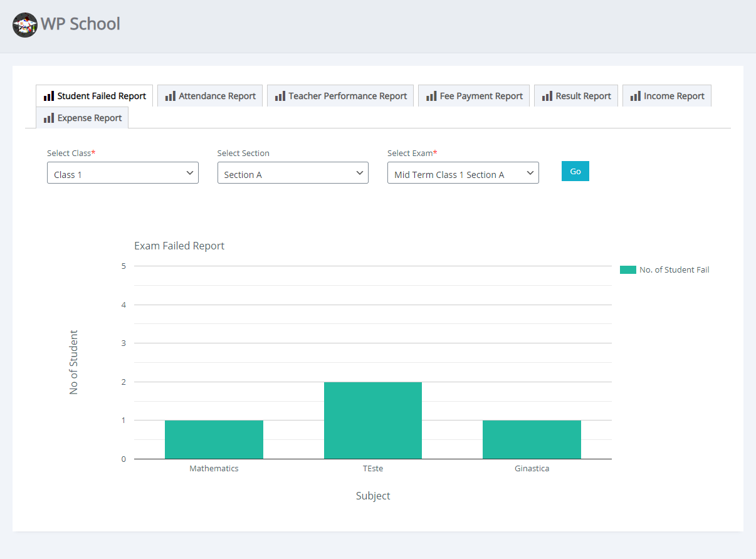Click the Income Report chart icon

coord(635,97)
